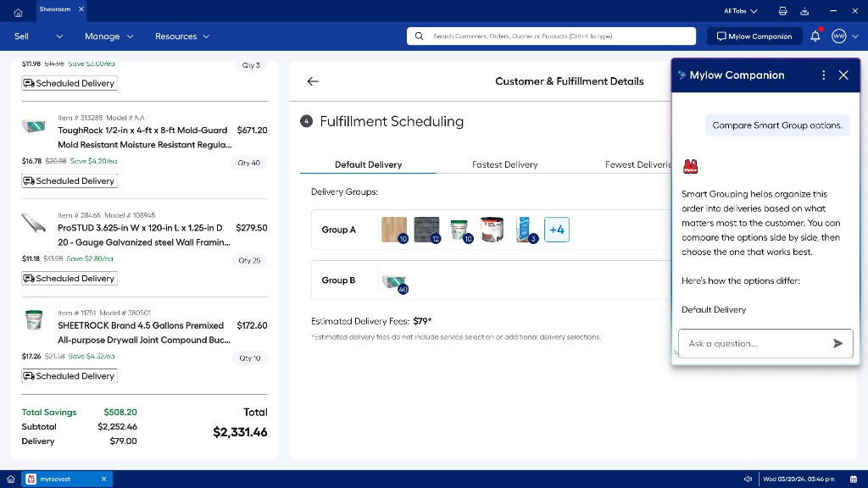This screenshot has height=488, width=868.
Task: Send the question with the arrow icon
Action: [x=837, y=344]
